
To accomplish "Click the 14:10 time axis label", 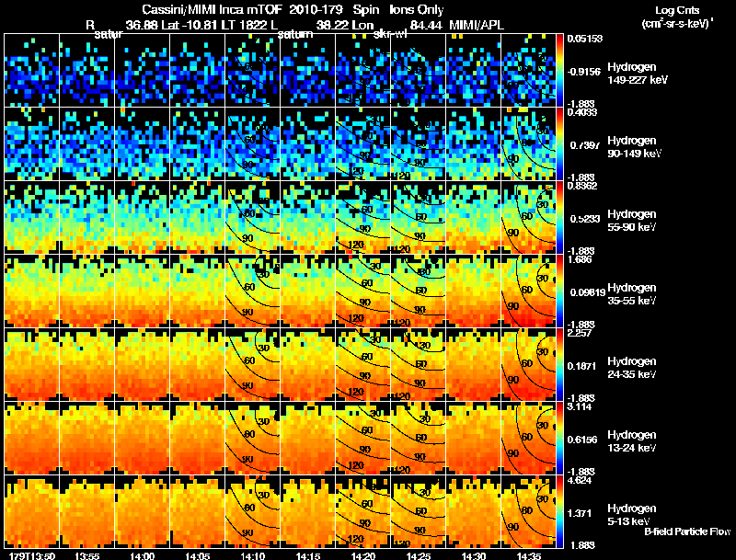I will coord(253,556).
